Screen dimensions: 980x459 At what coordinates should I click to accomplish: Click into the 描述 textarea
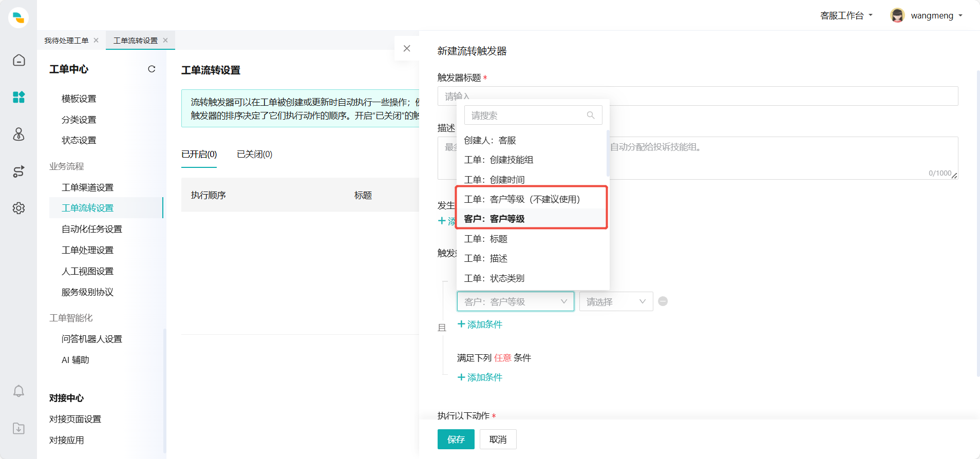pyautogui.click(x=698, y=158)
